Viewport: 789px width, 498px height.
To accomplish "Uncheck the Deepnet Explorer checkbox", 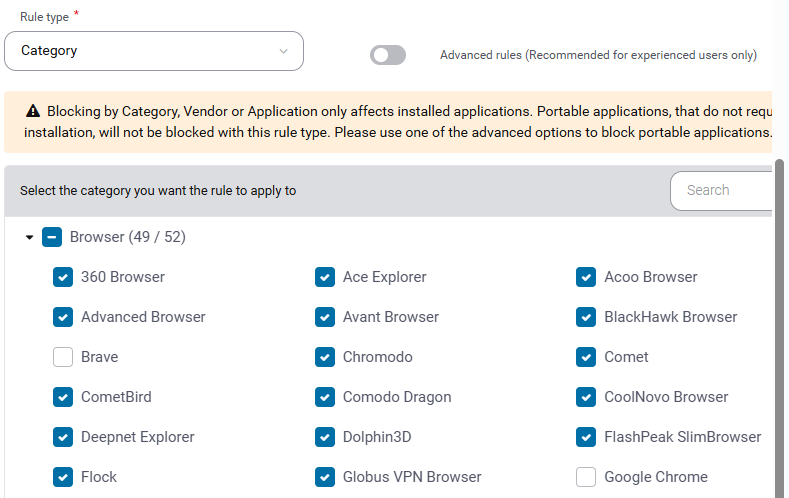I will coord(63,437).
